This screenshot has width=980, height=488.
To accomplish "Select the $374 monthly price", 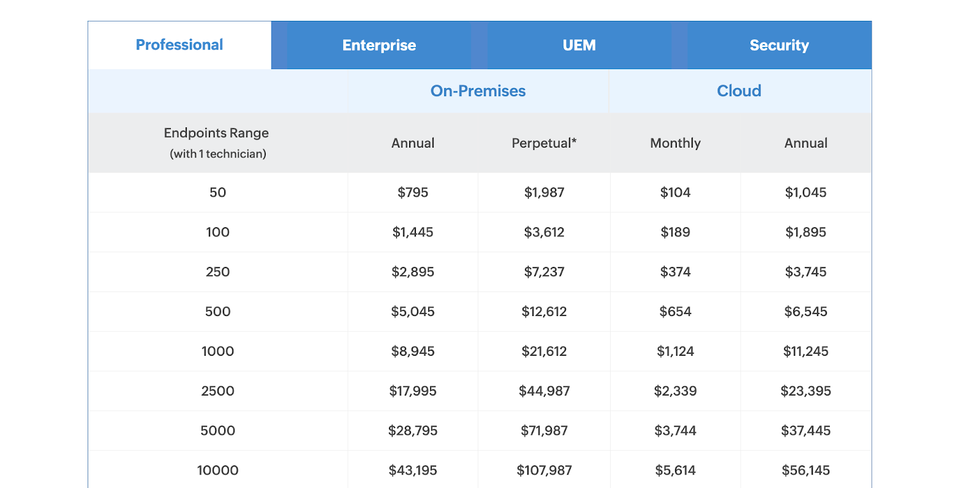I will pos(675,272).
